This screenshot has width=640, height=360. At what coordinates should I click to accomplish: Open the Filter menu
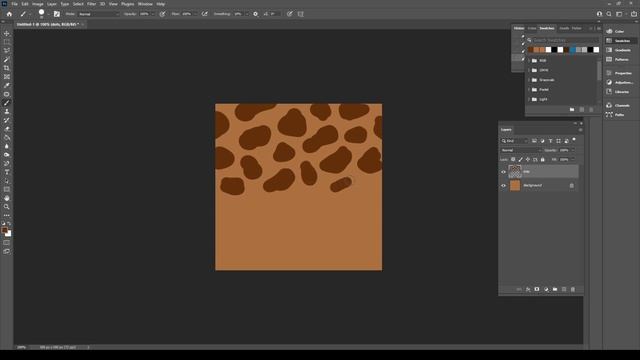[91, 4]
